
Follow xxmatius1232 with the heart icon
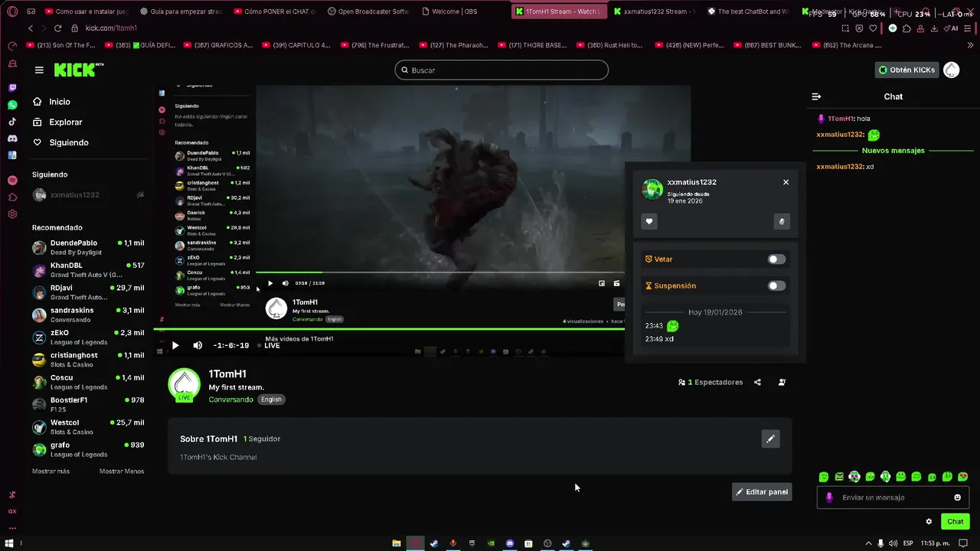(649, 221)
